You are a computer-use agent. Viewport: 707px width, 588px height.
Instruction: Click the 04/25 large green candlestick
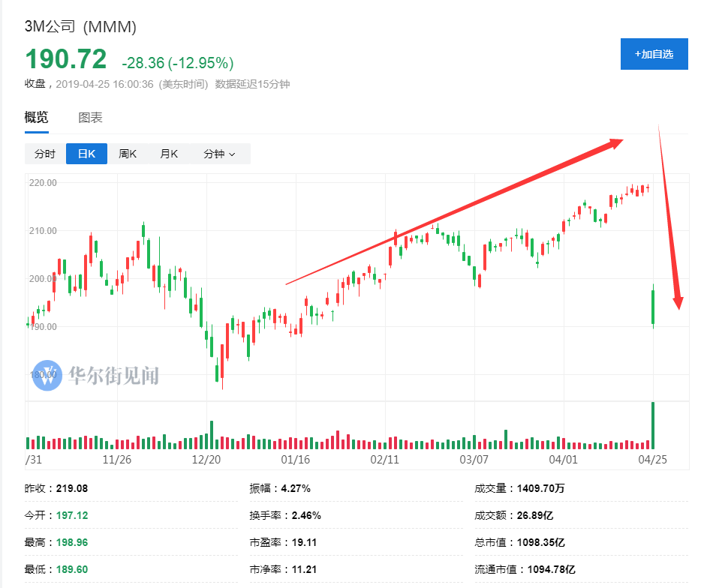653,307
